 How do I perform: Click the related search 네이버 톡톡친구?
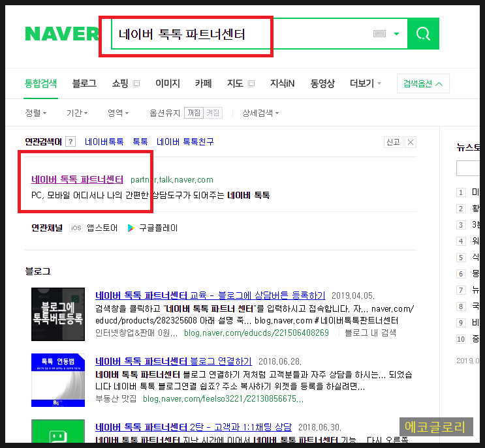click(x=185, y=142)
